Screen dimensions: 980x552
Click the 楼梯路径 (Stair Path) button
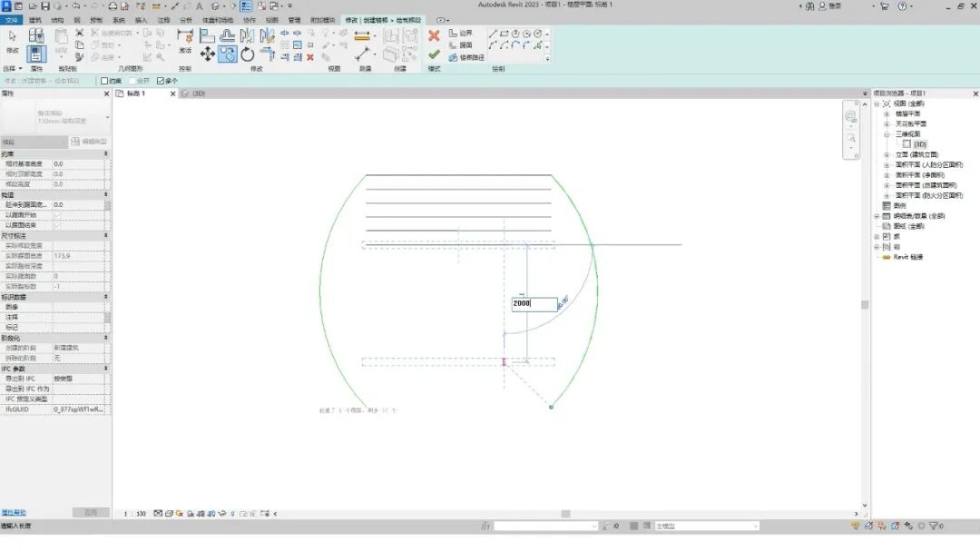coord(466,57)
